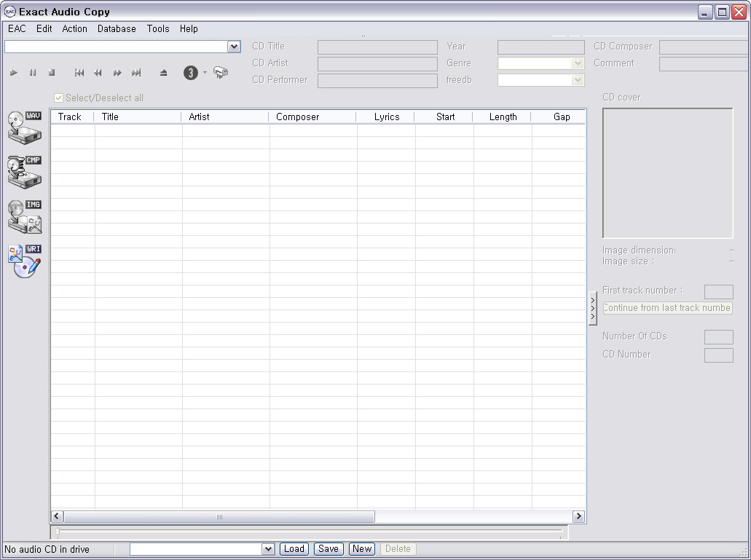Click the CD Number field
This screenshot has height=560, width=751.
[719, 355]
